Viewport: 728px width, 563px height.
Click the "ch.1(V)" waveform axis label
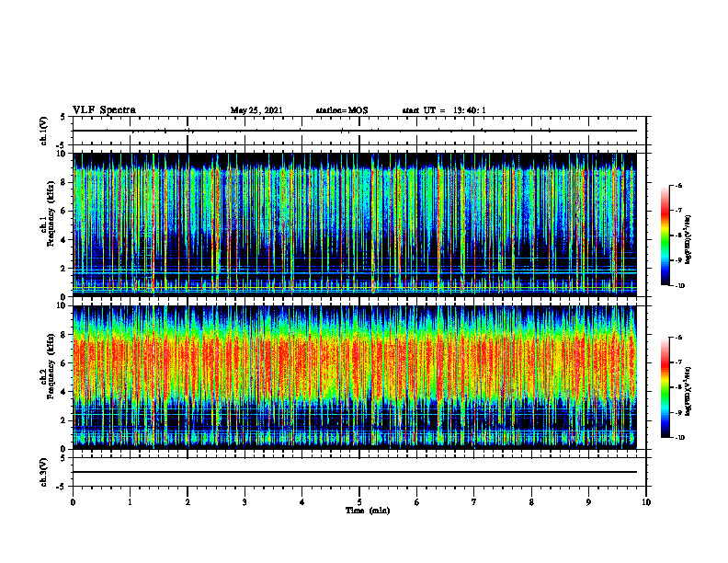pos(43,131)
